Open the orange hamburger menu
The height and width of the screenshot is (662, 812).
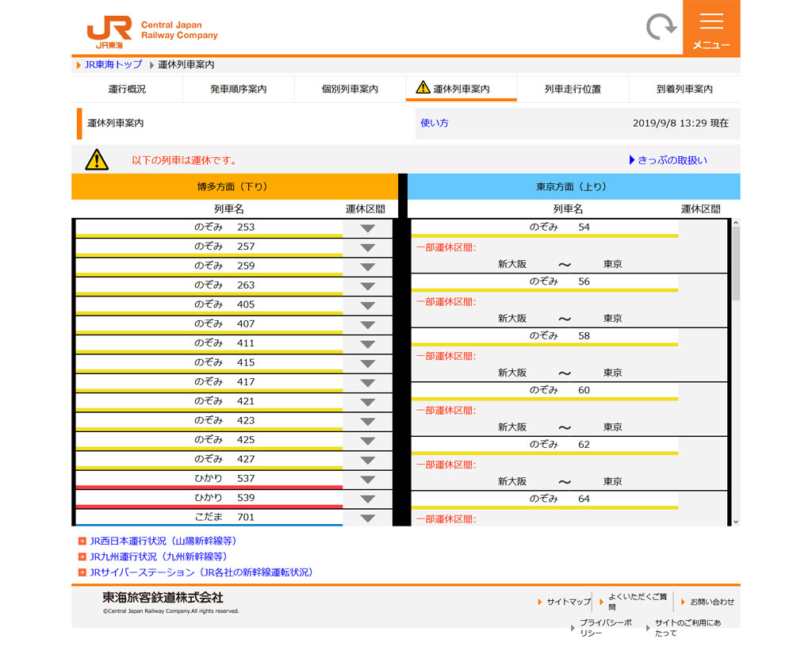pyautogui.click(x=711, y=29)
